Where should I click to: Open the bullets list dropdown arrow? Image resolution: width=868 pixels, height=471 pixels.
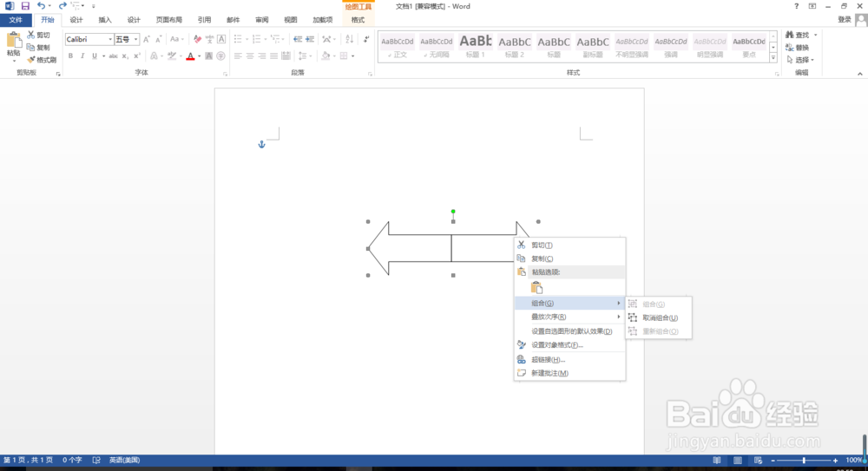(247, 39)
